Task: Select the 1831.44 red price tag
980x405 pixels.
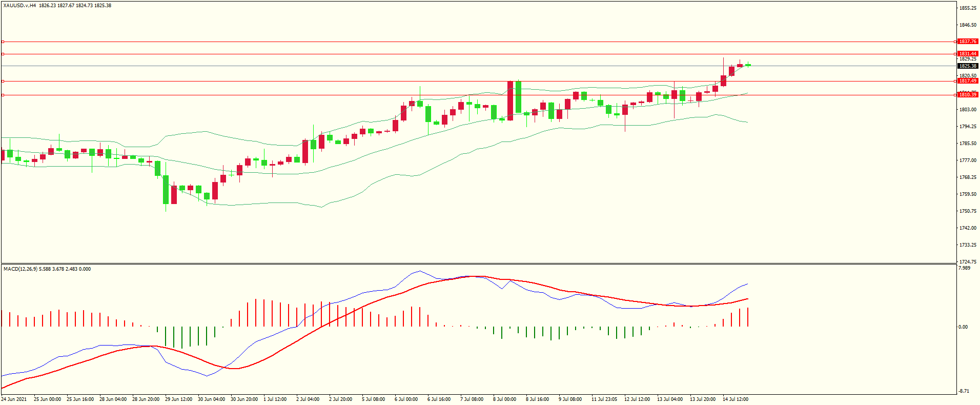Action: coord(968,54)
